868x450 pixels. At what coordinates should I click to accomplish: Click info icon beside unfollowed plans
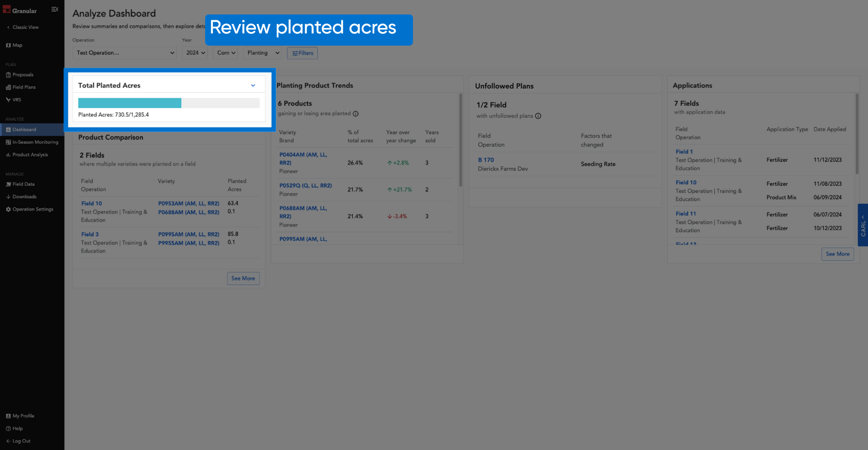(538, 116)
